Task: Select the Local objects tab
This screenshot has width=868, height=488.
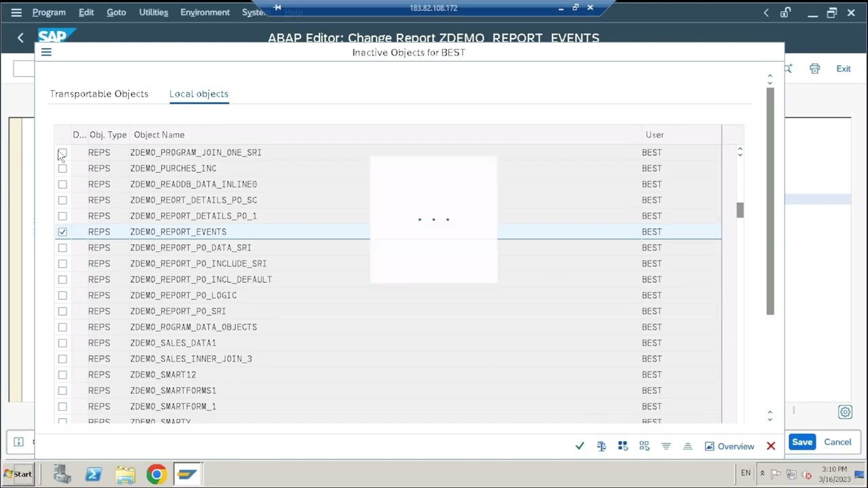Action: (199, 94)
